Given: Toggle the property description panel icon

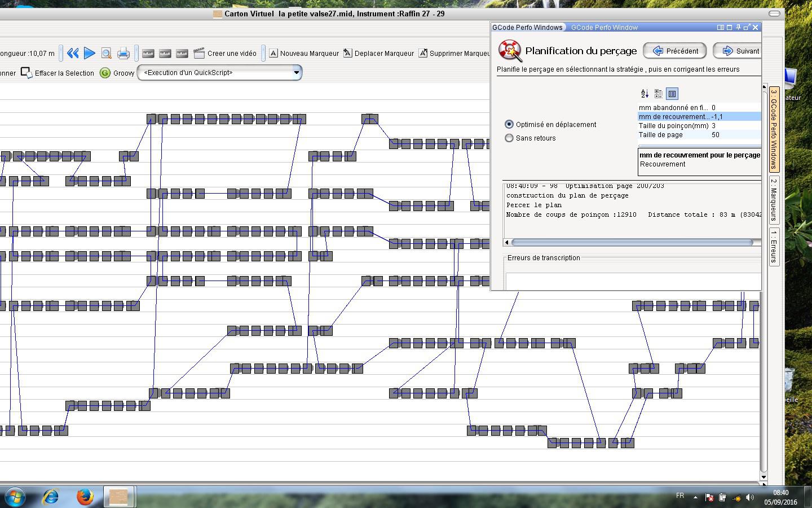Looking at the screenshot, I should pos(672,94).
